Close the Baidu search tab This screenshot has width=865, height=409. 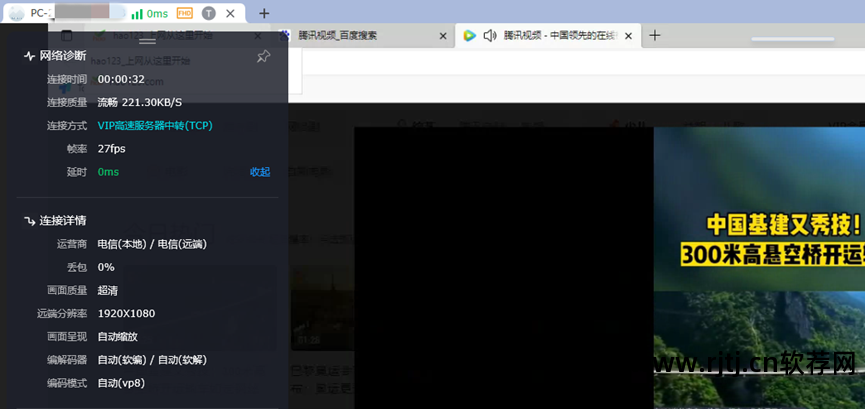pos(443,36)
